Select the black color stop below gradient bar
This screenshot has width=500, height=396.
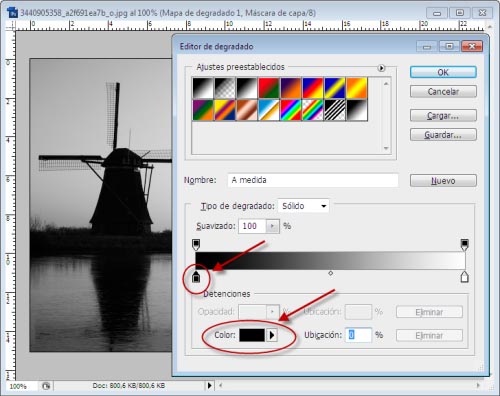click(x=196, y=276)
